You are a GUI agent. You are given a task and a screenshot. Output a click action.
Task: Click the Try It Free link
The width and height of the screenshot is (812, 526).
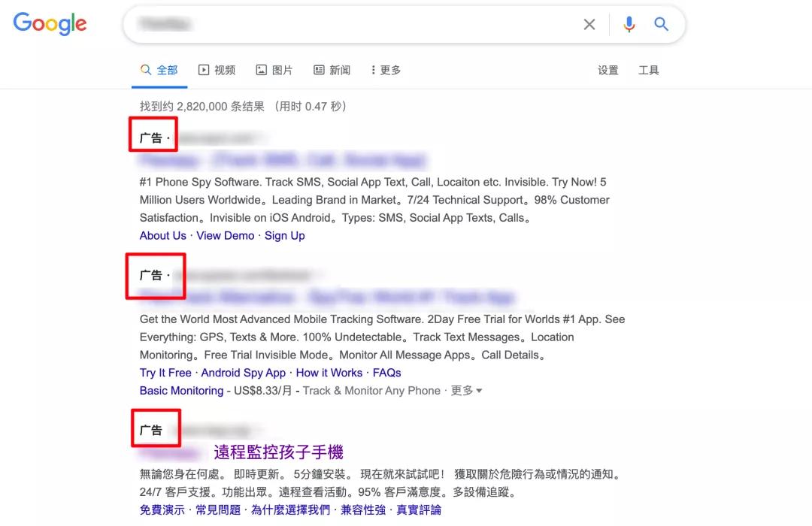pyautogui.click(x=165, y=373)
